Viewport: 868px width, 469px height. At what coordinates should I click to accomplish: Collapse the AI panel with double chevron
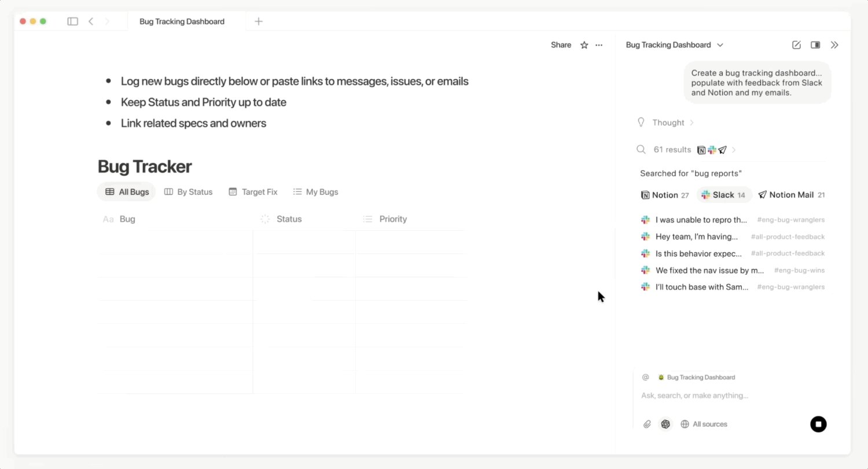tap(834, 45)
